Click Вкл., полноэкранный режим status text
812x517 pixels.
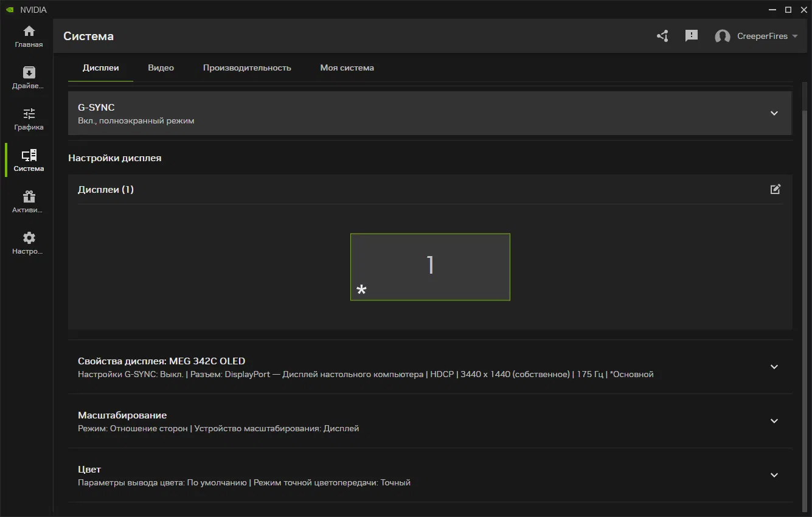[136, 120]
